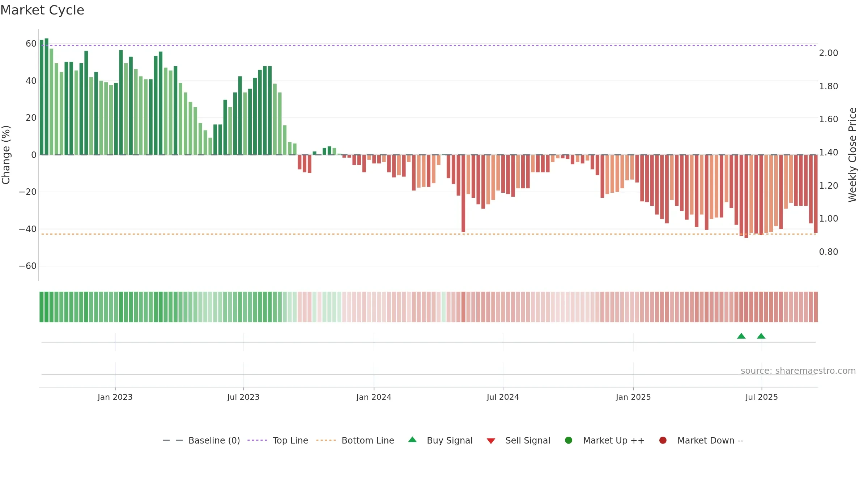Select the first buy signal marker before Jul 2025
Viewport: 868px width, 488px height.
tap(741, 336)
